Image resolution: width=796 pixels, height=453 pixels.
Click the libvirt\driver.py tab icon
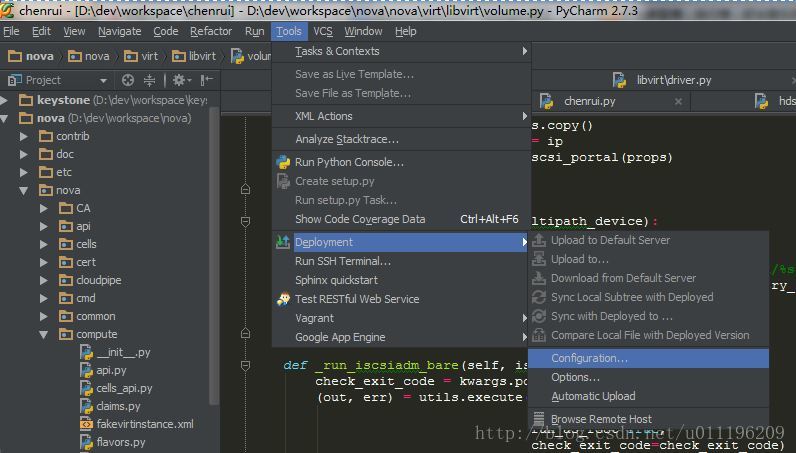(619, 80)
